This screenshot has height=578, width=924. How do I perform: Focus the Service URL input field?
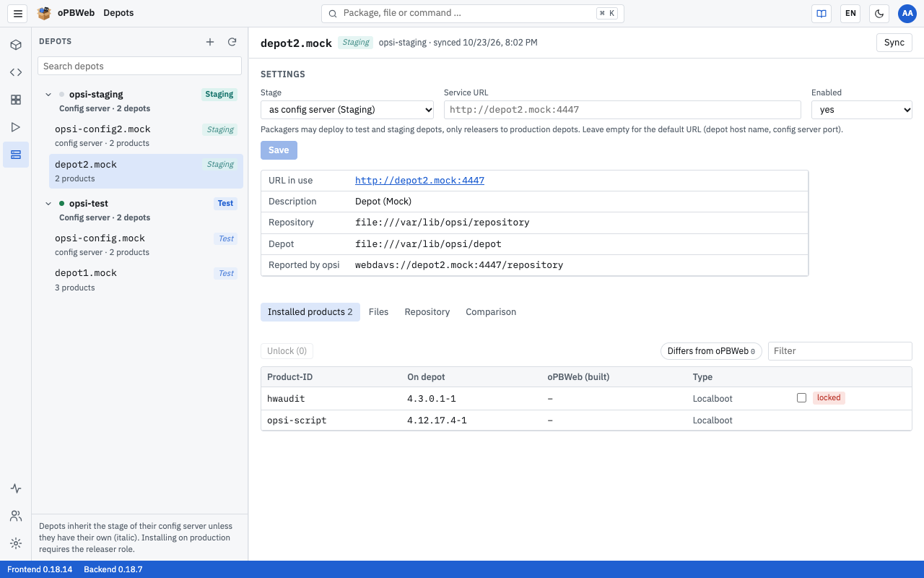622,110
